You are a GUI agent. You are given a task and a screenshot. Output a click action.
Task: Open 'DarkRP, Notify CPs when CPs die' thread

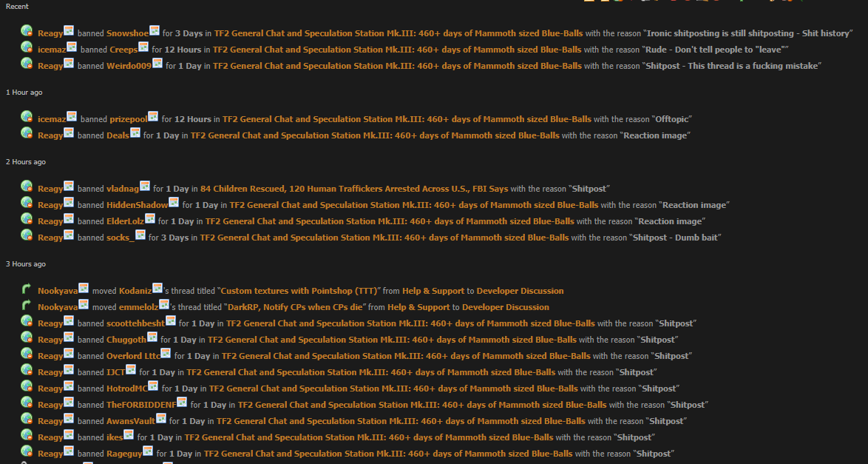click(x=296, y=307)
